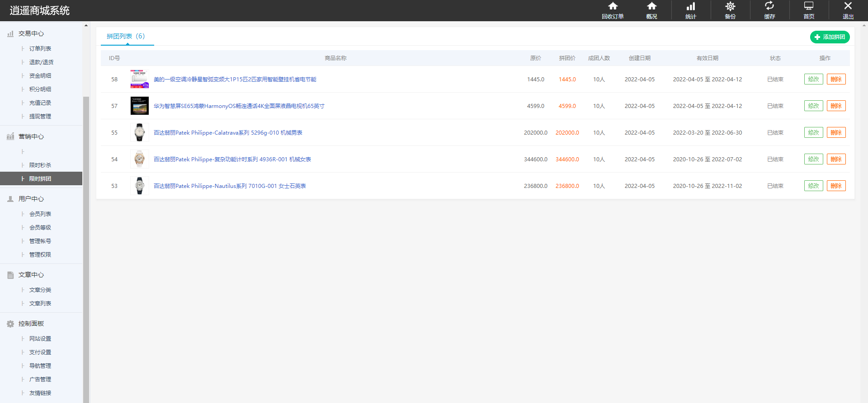Collapse the 交易中心 sidebar section
This screenshot has height=403, width=868.
(31, 34)
